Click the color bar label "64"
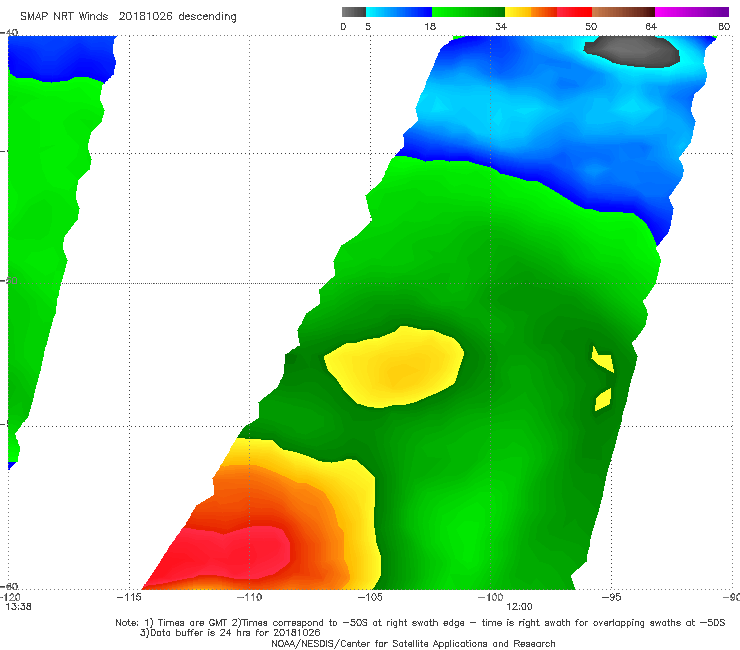The image size is (740, 650). (651, 27)
